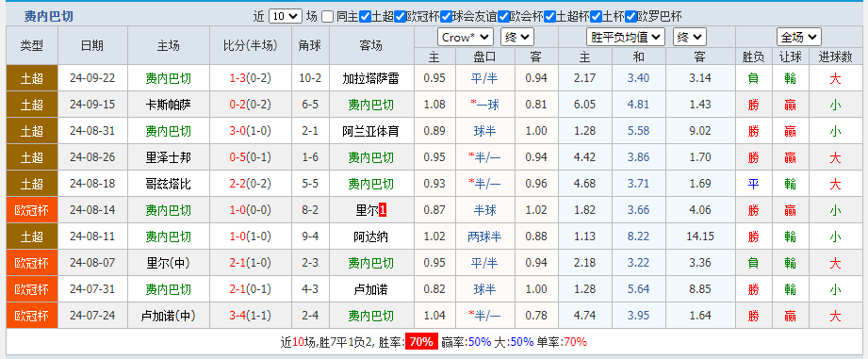Viewport: 868px width, 359px height.
Task: Open 阿兰亚体育 team link
Action: tap(371, 131)
